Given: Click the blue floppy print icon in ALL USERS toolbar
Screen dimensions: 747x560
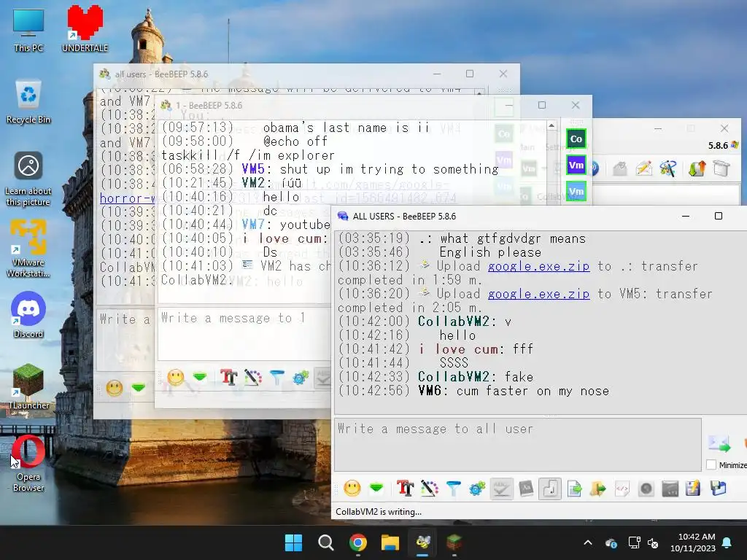Looking at the screenshot, I should tap(718, 488).
